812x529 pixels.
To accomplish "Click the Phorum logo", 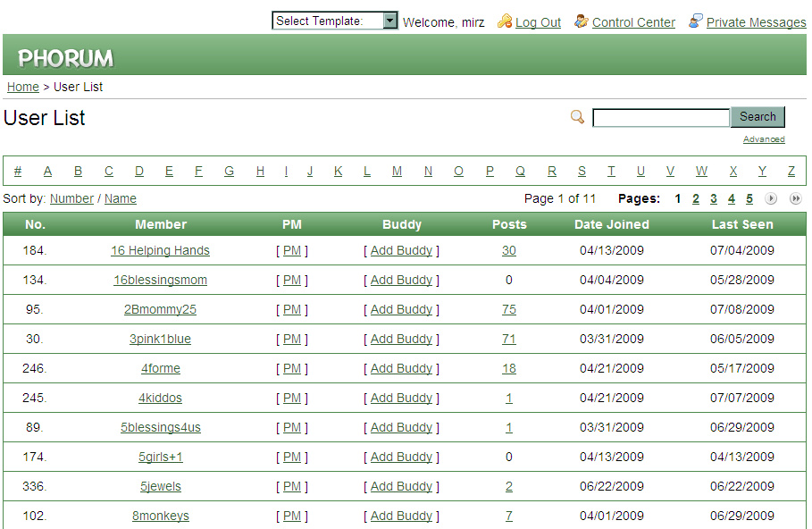I will (x=66, y=58).
